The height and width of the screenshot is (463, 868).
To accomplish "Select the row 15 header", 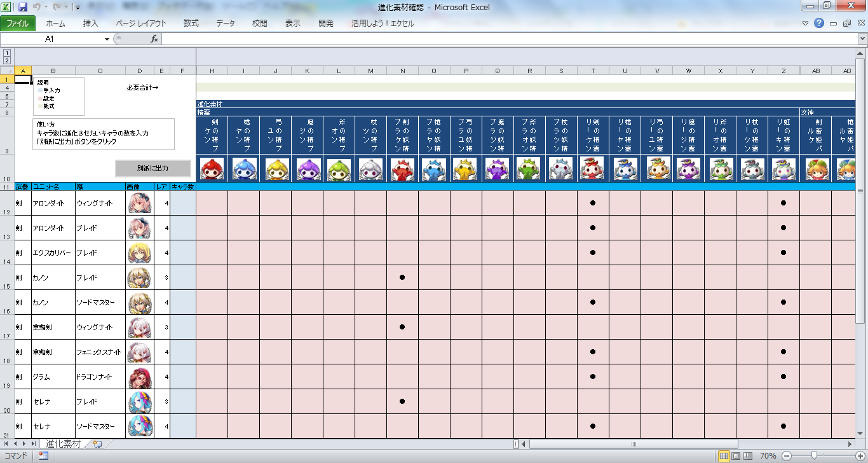I will [x=7, y=277].
